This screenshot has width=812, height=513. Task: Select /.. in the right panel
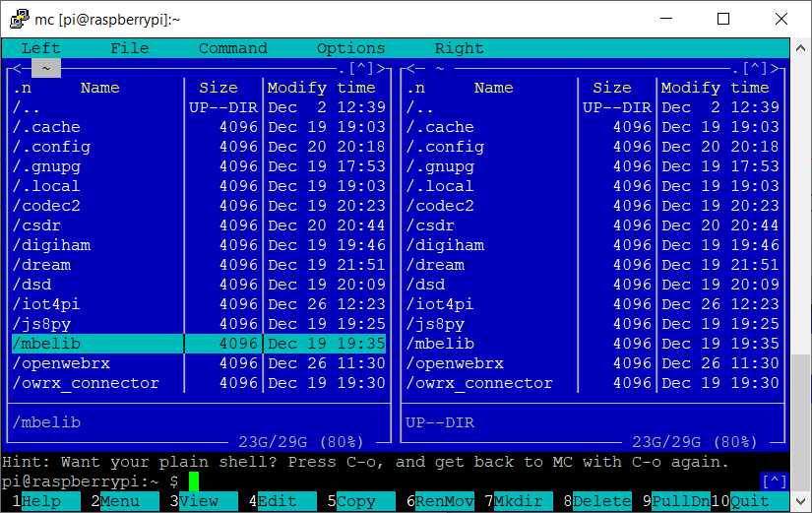coord(593,107)
